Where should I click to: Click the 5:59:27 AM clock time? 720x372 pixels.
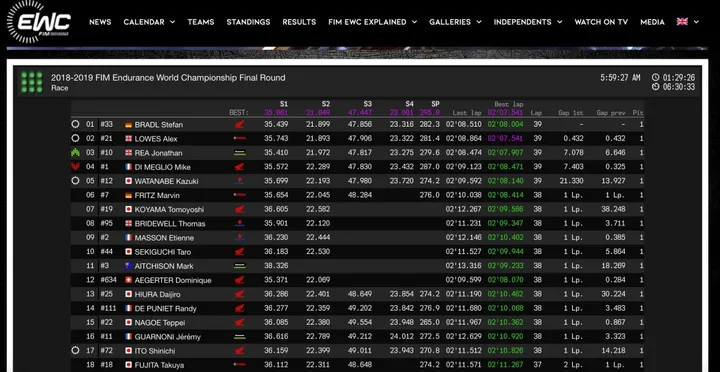click(x=620, y=78)
